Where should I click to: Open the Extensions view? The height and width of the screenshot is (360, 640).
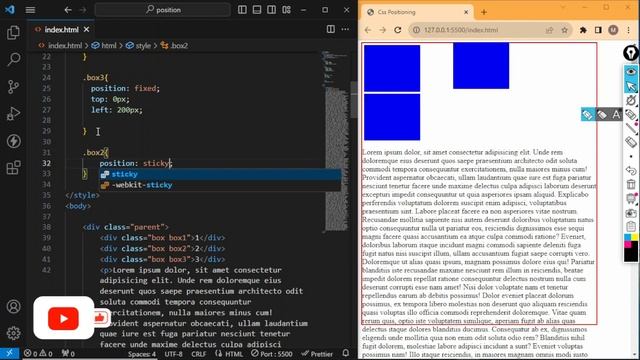pos(13,168)
